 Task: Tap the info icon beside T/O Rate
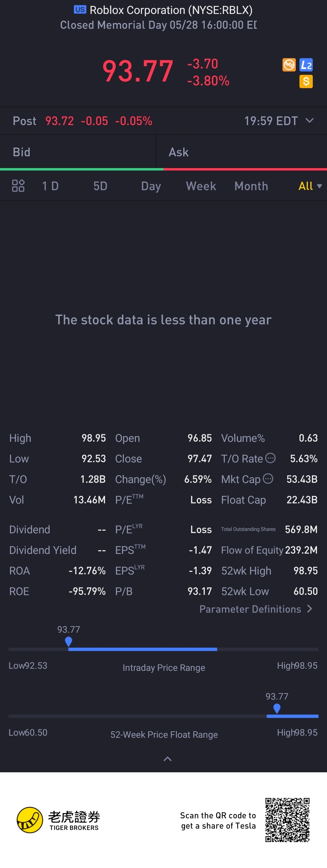(x=270, y=458)
